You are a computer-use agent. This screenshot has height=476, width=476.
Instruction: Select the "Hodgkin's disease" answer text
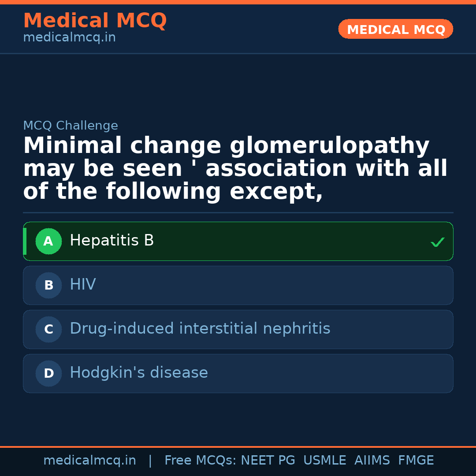pos(139,373)
